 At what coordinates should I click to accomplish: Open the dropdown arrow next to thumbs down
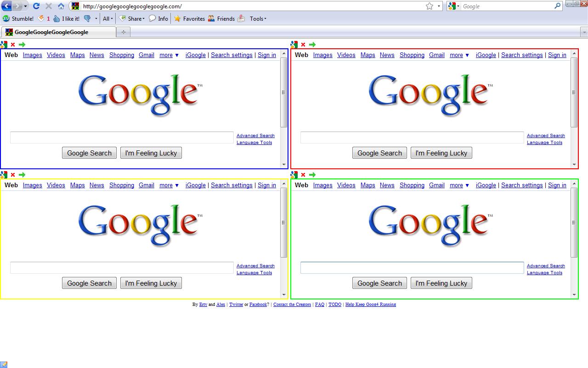(x=96, y=19)
